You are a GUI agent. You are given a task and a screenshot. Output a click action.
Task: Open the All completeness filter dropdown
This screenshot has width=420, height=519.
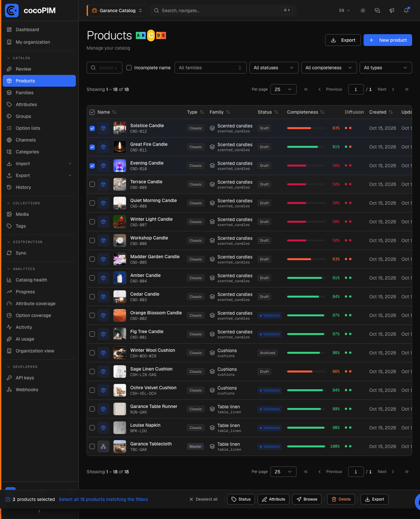[x=329, y=68]
